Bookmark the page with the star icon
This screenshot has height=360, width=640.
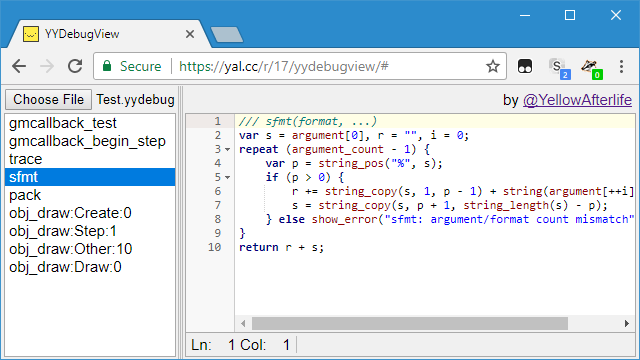tap(493, 66)
